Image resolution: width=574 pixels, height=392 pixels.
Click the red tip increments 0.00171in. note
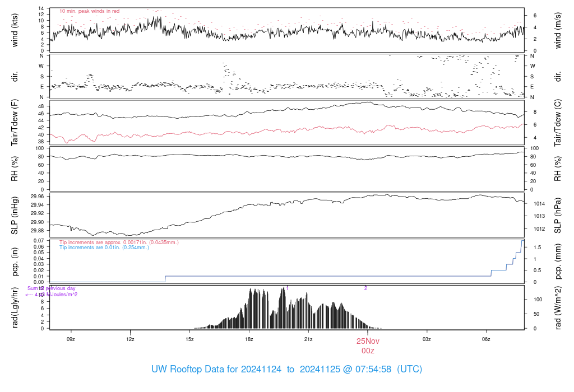[119, 242]
